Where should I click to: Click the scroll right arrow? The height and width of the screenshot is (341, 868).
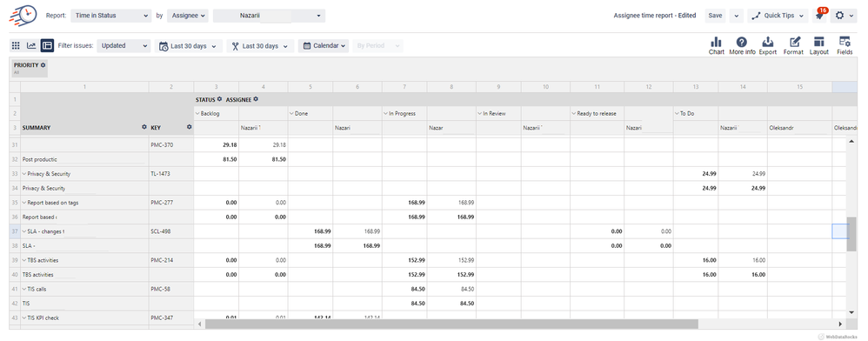pos(840,324)
